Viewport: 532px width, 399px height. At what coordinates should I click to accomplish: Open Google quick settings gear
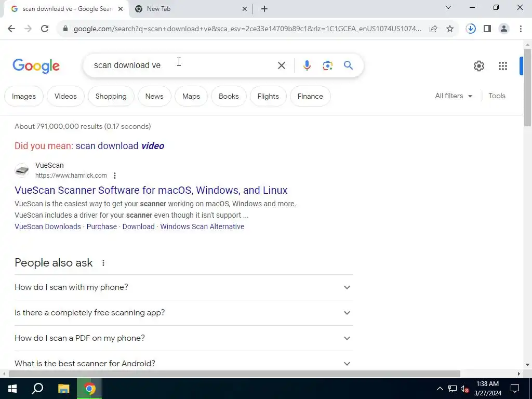click(x=478, y=66)
